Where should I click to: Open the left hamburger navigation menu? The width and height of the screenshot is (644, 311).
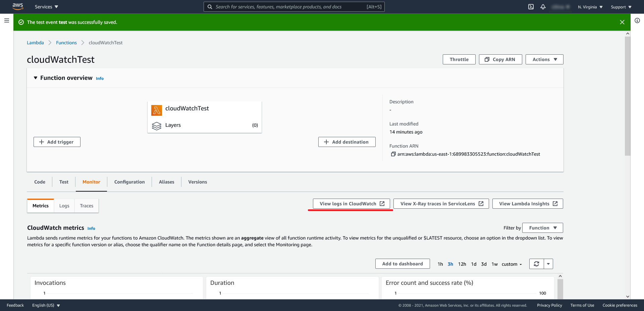[6, 20]
